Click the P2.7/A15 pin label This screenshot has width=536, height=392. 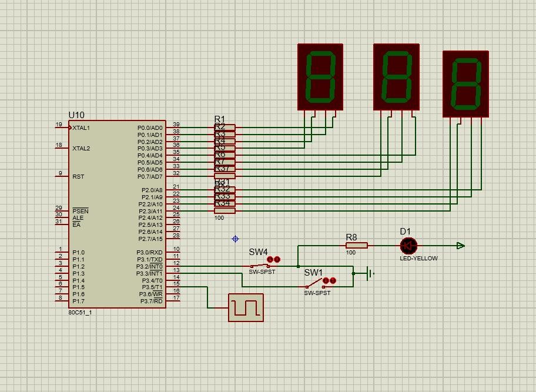[150, 239]
